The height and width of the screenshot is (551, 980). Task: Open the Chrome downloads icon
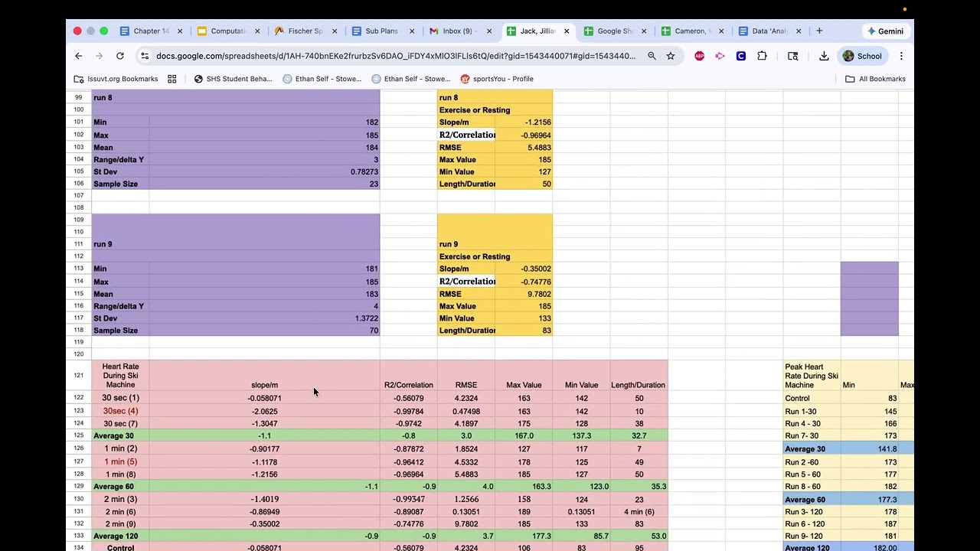click(824, 56)
